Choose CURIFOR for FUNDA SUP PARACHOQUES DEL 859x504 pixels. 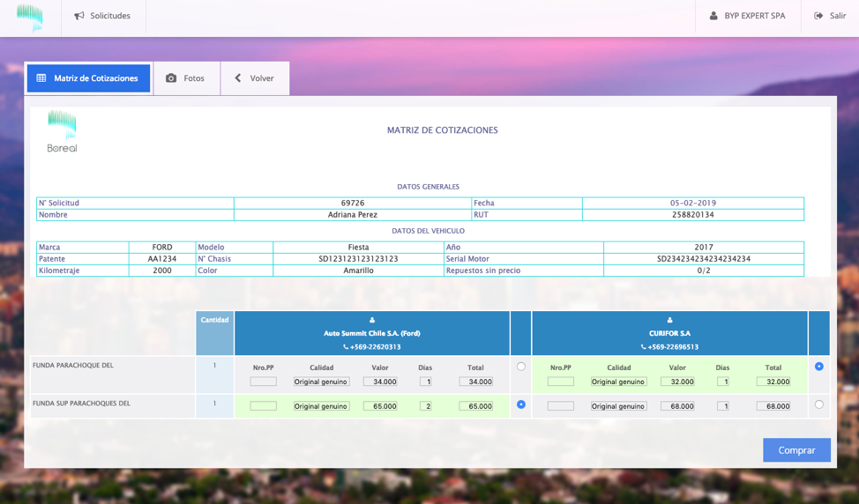click(819, 404)
